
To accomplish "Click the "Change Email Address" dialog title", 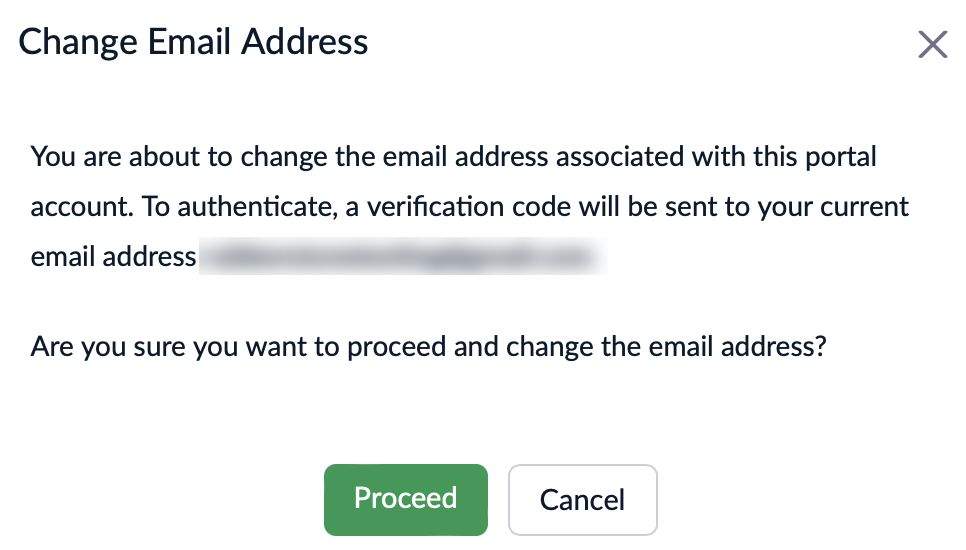I will (193, 42).
